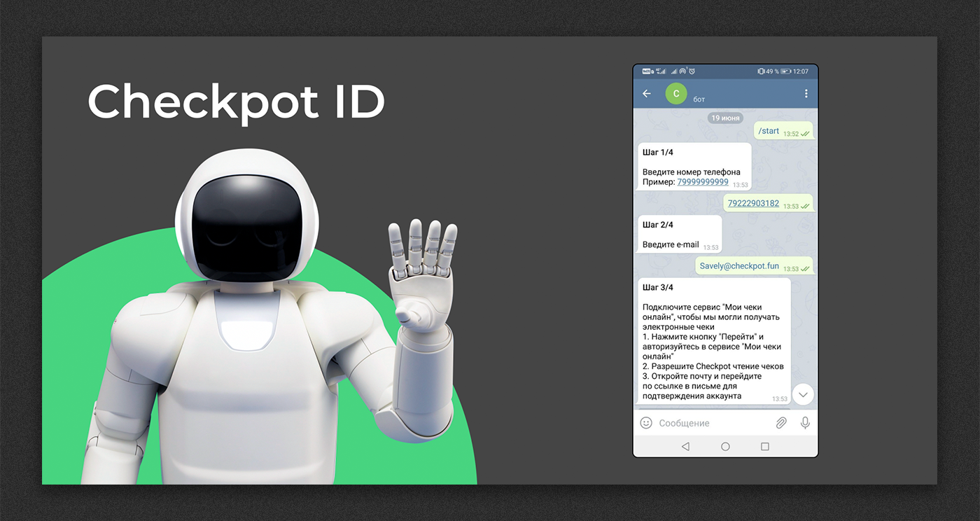The width and height of the screenshot is (980, 521).
Task: Click the Savely@checkpot.fun email link
Action: click(x=739, y=266)
